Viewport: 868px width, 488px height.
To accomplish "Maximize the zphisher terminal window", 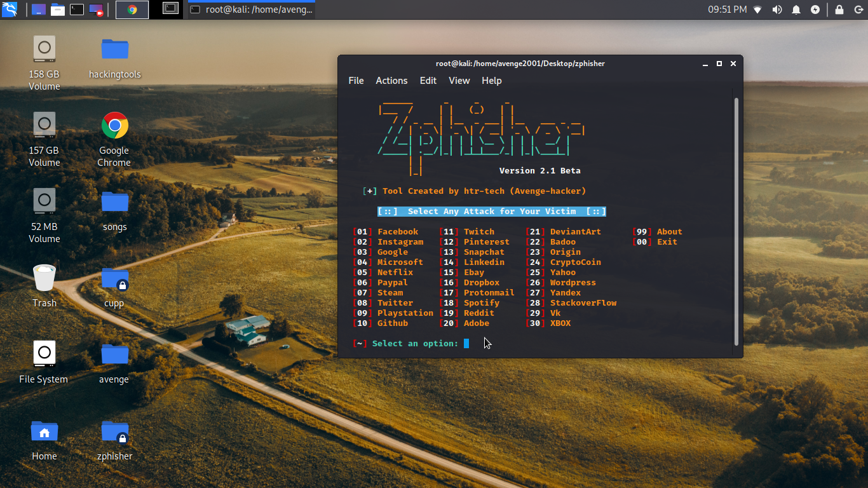I will coord(719,64).
